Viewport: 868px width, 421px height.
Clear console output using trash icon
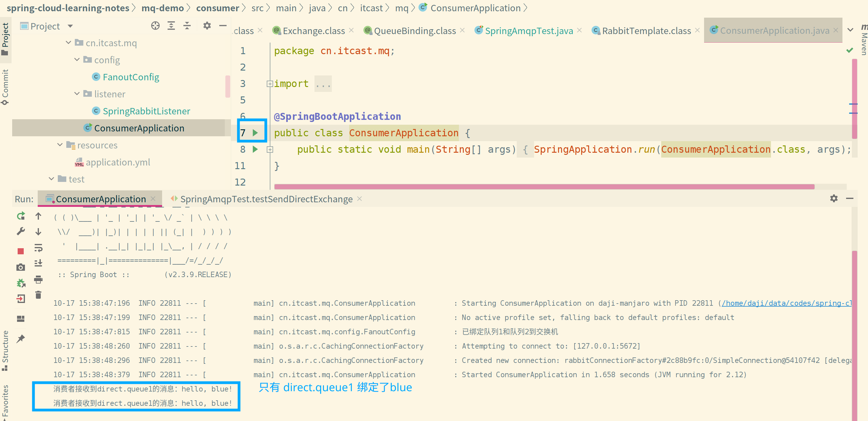tap(38, 294)
